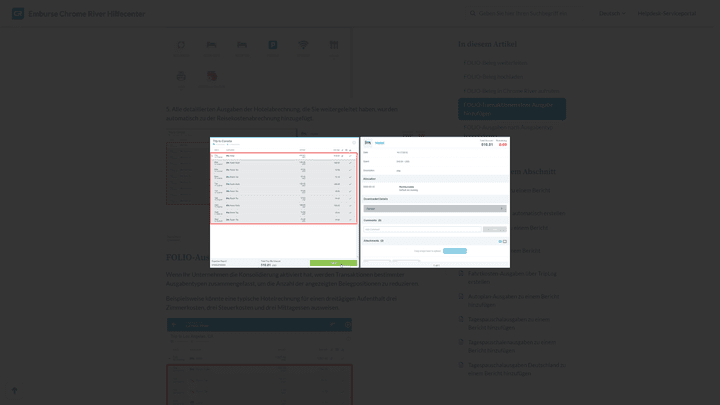Click the document icon beside 'Fahrtkosten-Ausgaben' article
The height and width of the screenshot is (405, 720).
pyautogui.click(x=462, y=273)
